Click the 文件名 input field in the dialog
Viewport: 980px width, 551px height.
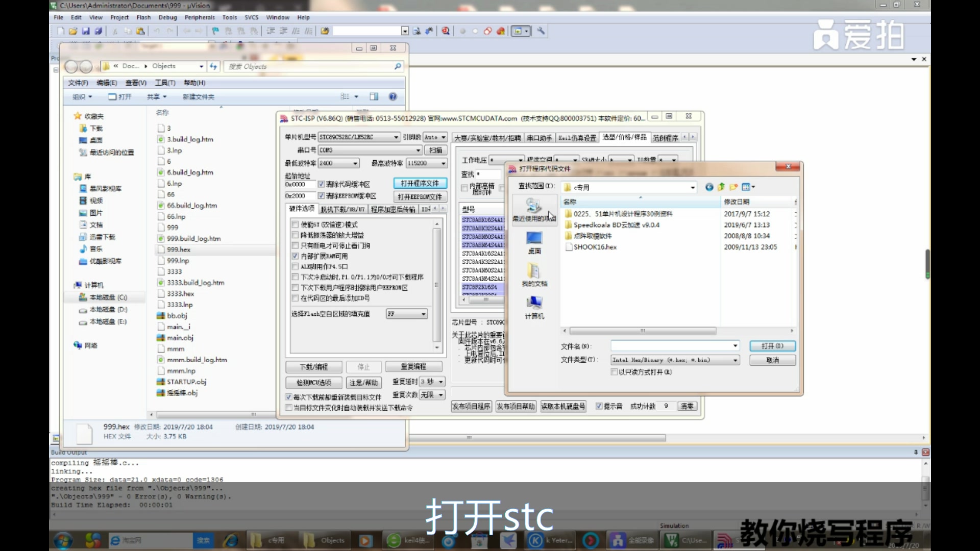[674, 345]
